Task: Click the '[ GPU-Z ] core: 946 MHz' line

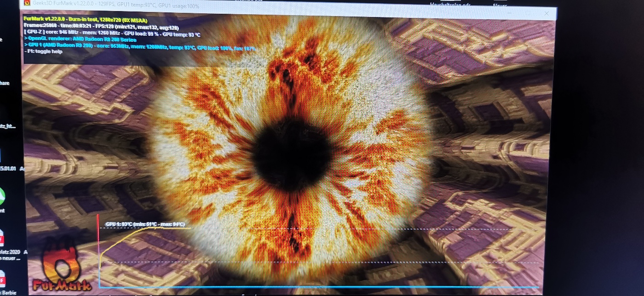Action: 112,34
